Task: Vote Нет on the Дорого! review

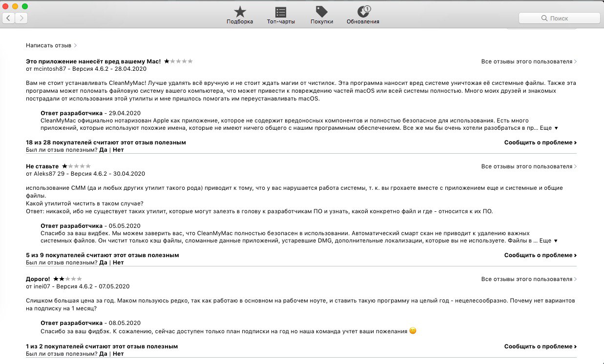Action: [118, 354]
